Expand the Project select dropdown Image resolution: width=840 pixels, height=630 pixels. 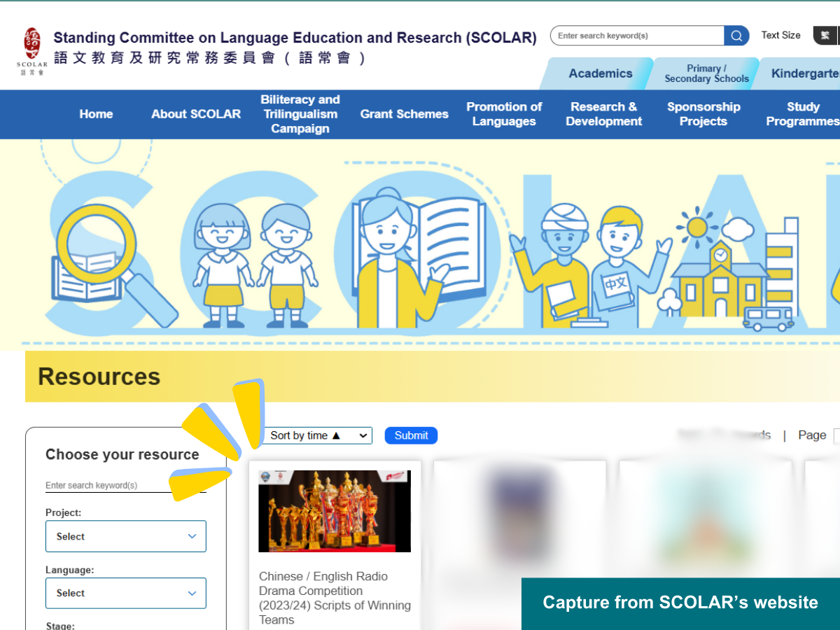click(126, 536)
